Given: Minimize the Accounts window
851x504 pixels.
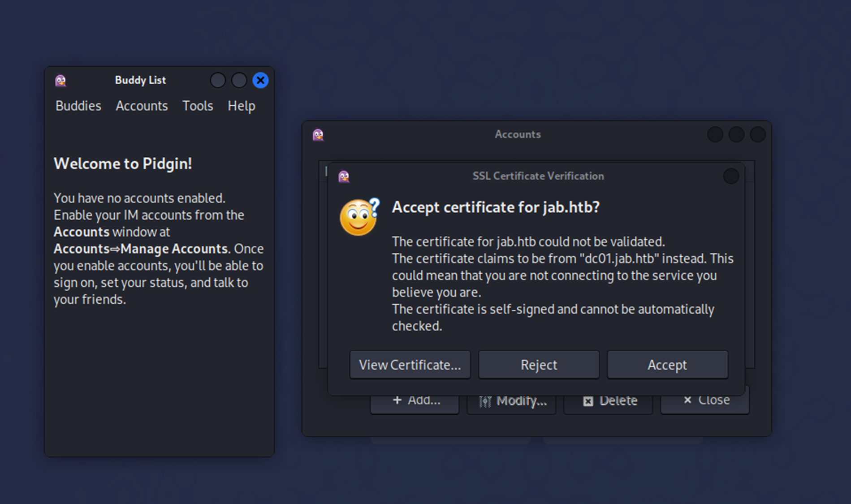Looking at the screenshot, I should pos(715,134).
